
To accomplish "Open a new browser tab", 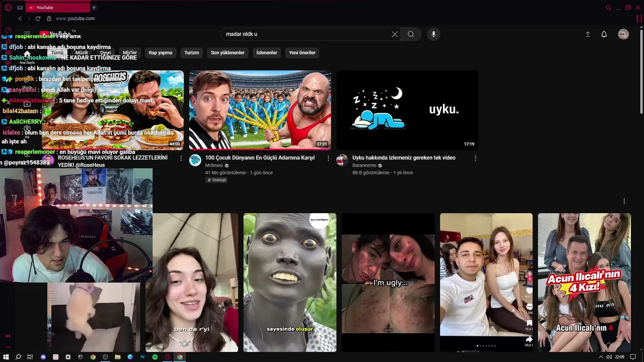I will [94, 8].
